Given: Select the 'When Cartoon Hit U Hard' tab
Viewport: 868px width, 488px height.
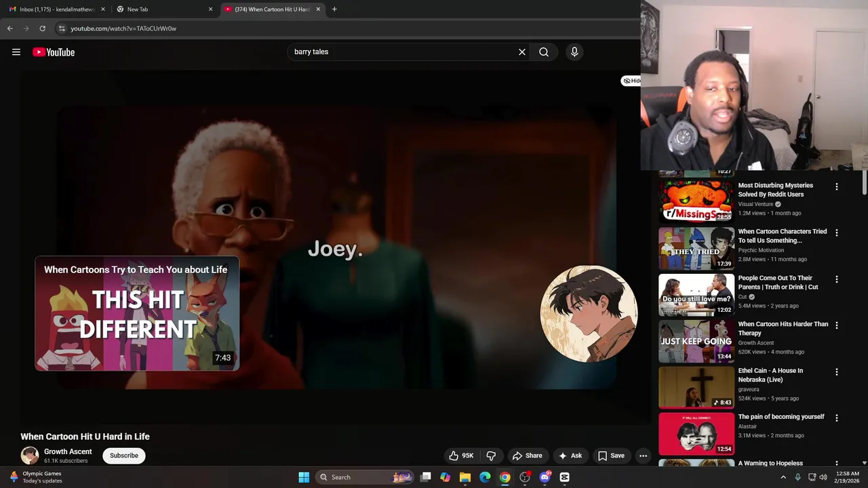Looking at the screenshot, I should pos(271,9).
